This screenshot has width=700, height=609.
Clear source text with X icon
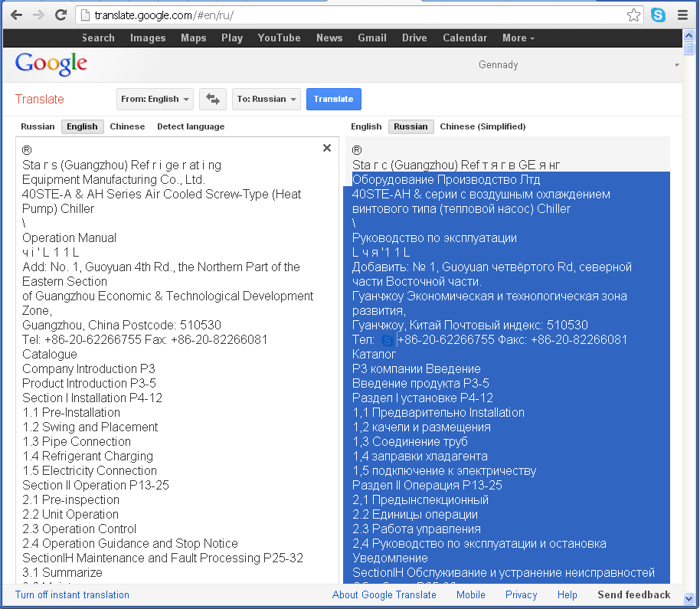[x=327, y=148]
